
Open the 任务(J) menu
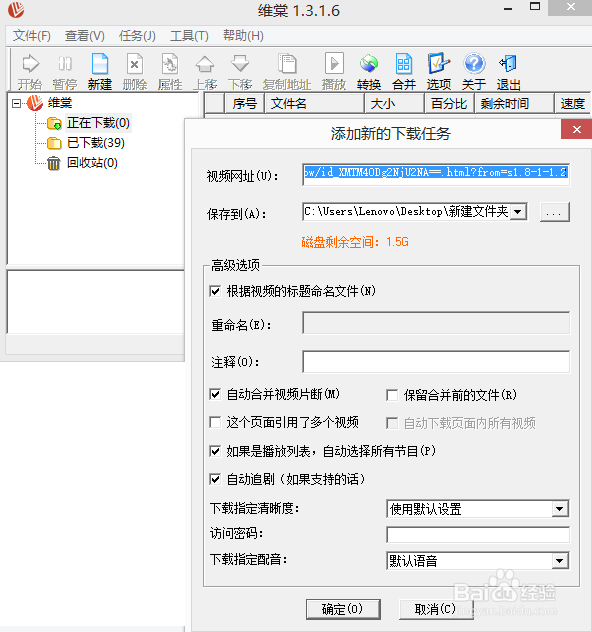[x=137, y=36]
